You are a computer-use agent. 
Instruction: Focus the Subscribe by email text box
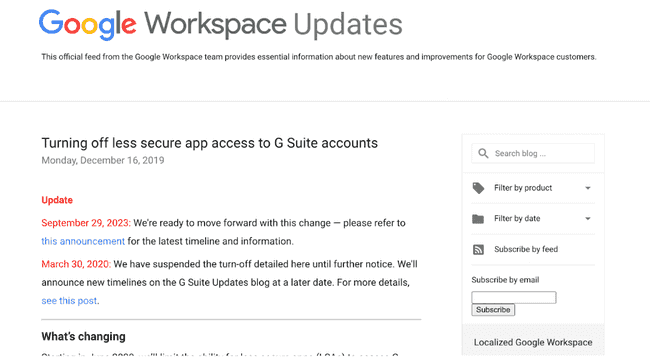pyautogui.click(x=514, y=297)
